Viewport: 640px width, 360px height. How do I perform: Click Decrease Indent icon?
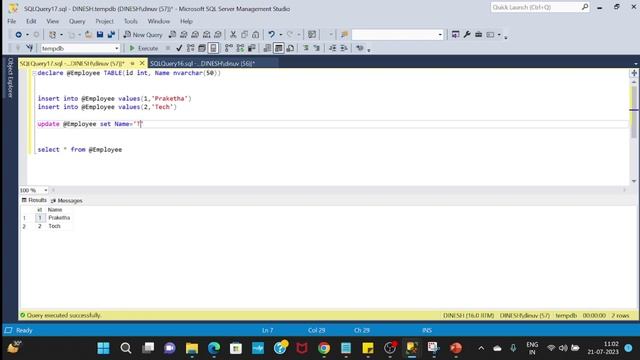[x=333, y=48]
